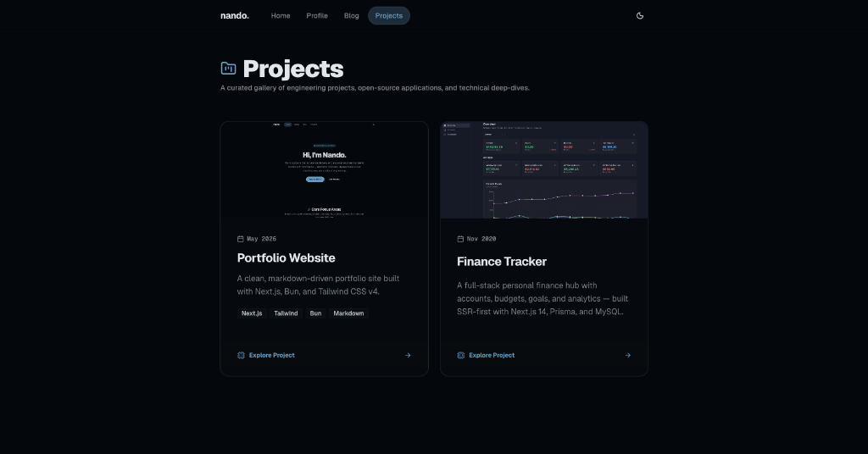Viewport: 868px width, 454px height.
Task: Click the May 2026 date text
Action: click(x=261, y=239)
